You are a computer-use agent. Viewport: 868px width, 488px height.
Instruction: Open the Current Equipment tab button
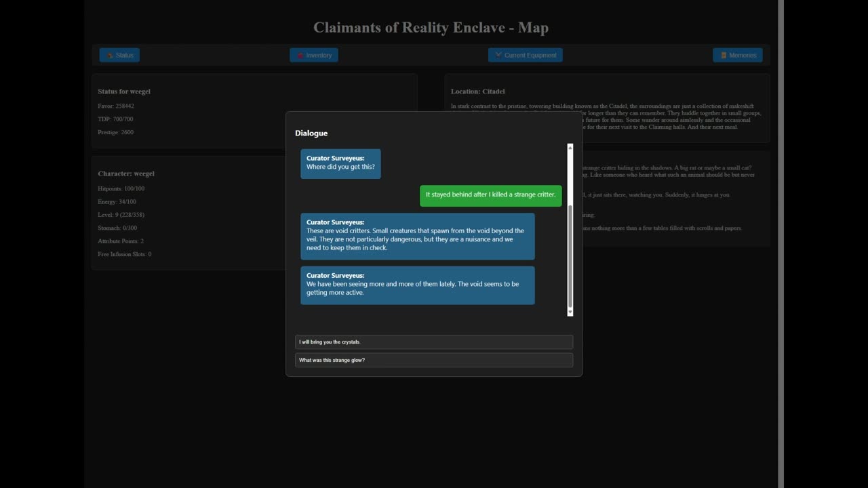click(526, 55)
